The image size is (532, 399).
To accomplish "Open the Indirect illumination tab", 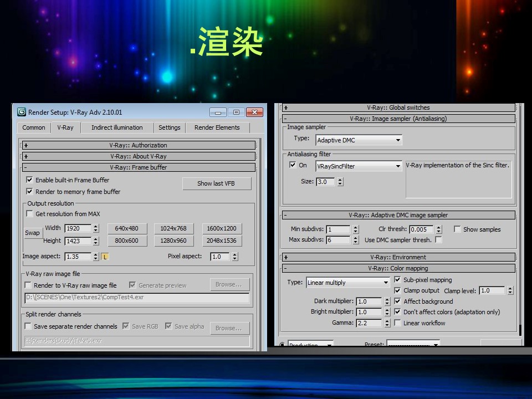I will [x=117, y=127].
